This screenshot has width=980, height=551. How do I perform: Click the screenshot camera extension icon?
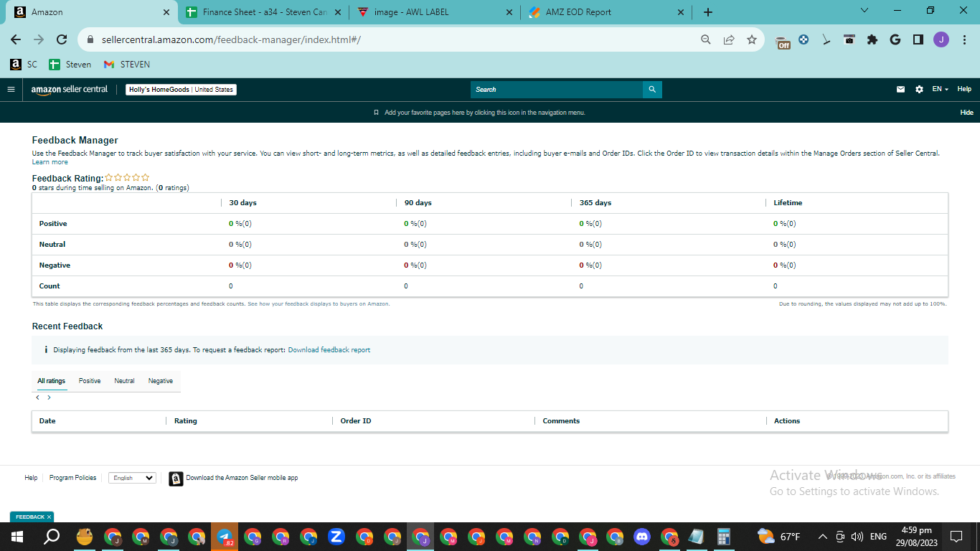coord(849,40)
